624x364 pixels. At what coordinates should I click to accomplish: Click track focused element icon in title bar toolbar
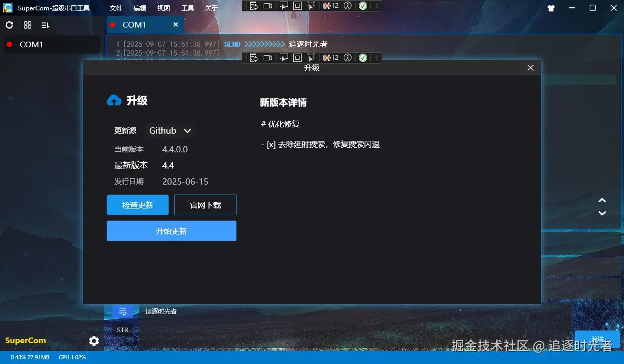click(x=311, y=6)
